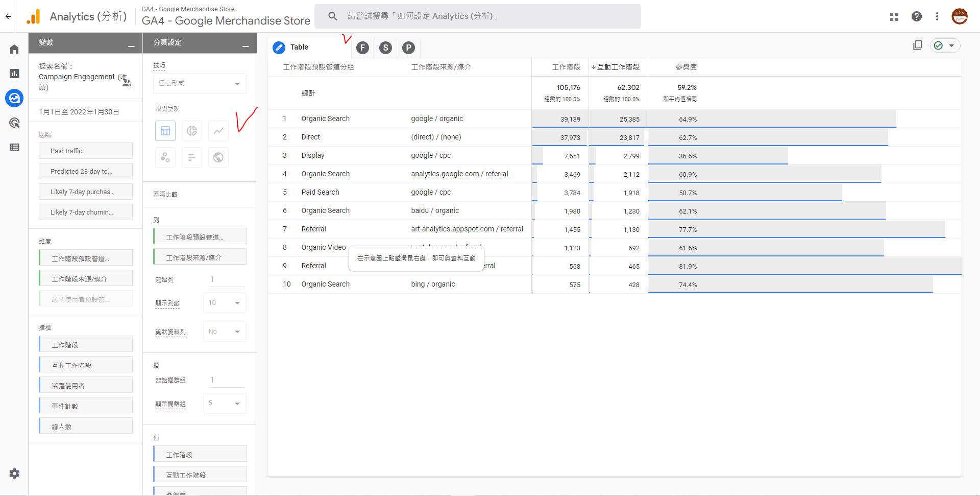The width and height of the screenshot is (980, 496).
Task: Open Configure list sidebar icon
Action: click(14, 147)
